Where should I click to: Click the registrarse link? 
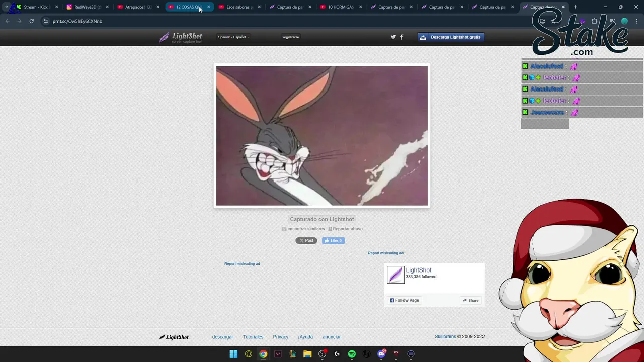coord(291,37)
